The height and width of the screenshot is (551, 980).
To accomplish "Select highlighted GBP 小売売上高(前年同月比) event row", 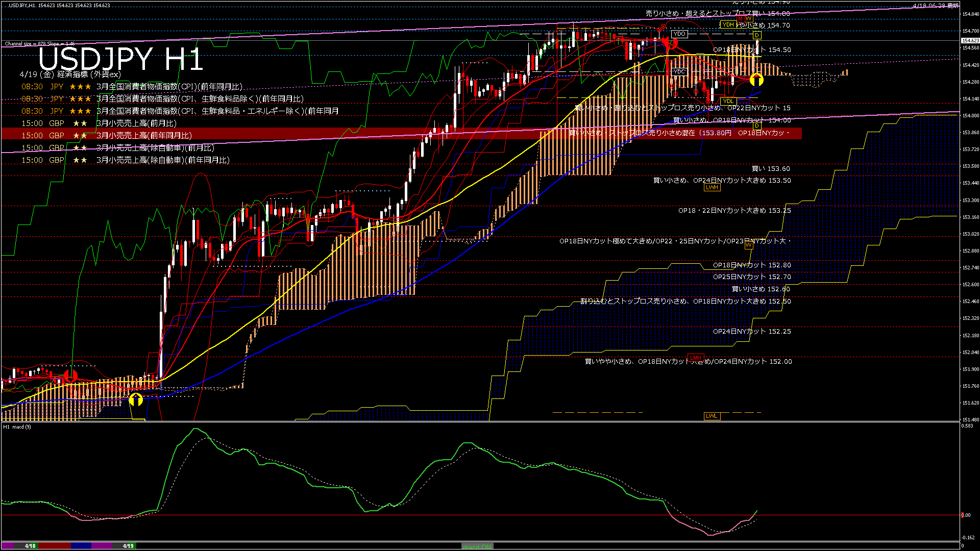I will coord(144,136).
